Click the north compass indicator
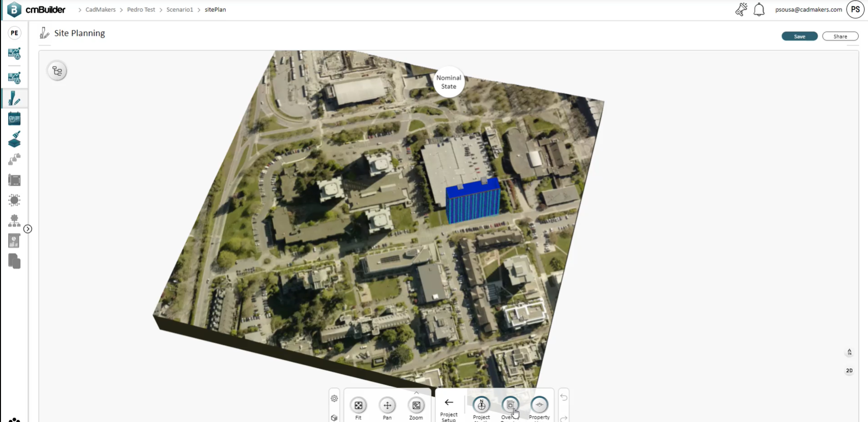Image resolution: width=868 pixels, height=422 pixels. tap(849, 352)
